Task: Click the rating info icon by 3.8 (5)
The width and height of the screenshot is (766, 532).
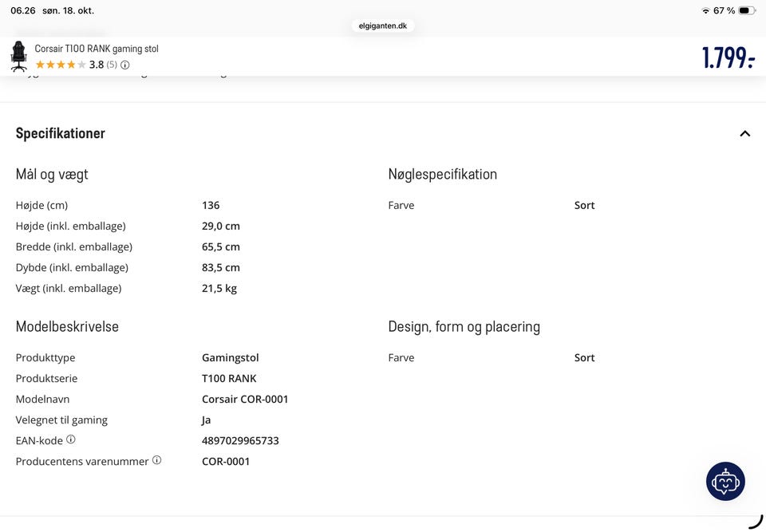Action: 125,65
